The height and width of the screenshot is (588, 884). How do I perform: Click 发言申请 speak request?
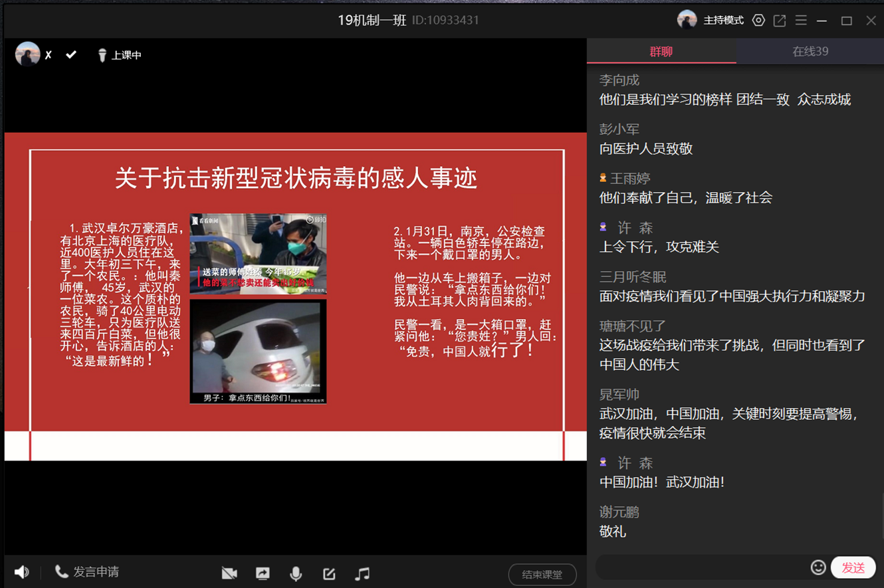pyautogui.click(x=87, y=572)
